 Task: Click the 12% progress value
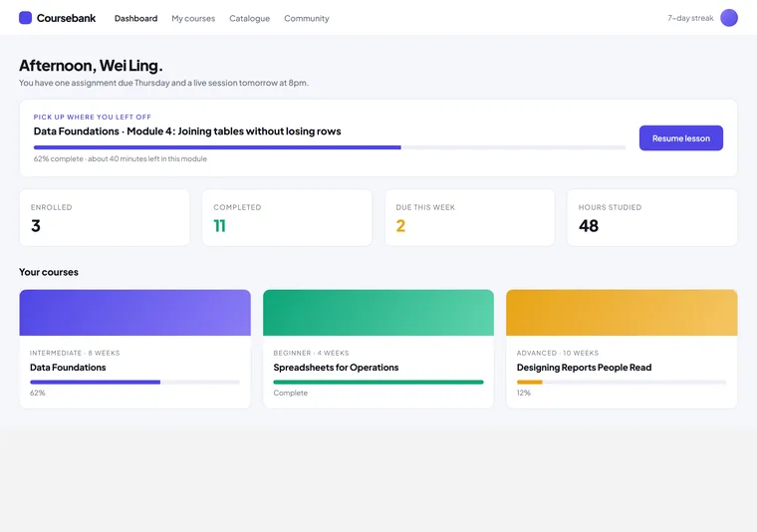tap(523, 393)
